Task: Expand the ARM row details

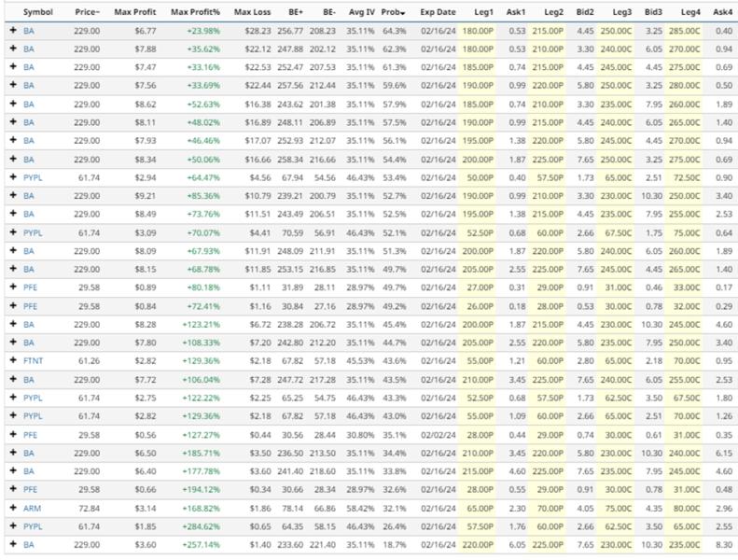Action: tap(13, 508)
